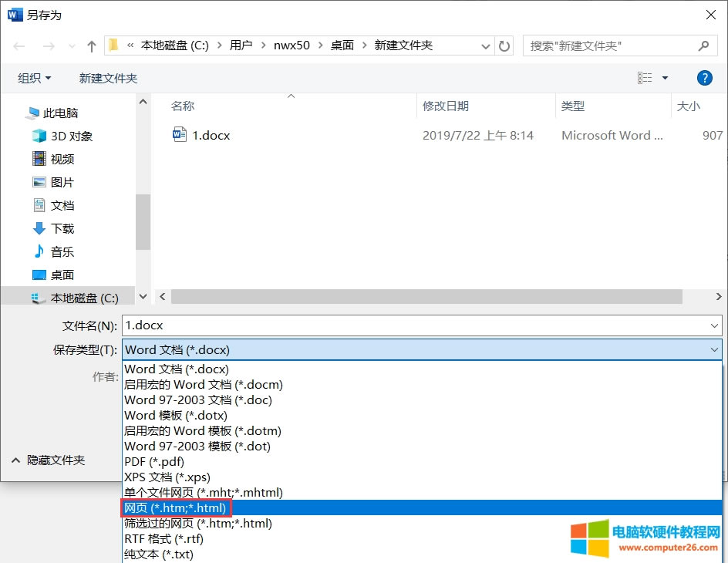This screenshot has height=563, width=728.
Task: Click file list scroll-right arrow
Action: click(x=719, y=296)
